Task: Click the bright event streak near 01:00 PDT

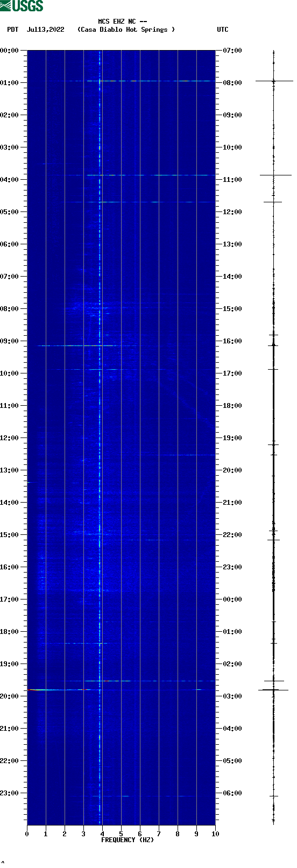Action: 129,81
